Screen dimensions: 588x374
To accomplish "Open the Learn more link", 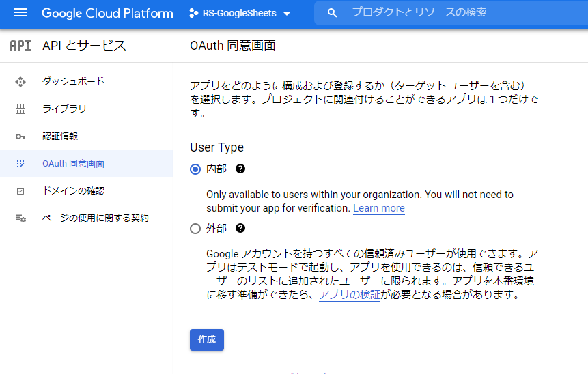I will point(379,208).
